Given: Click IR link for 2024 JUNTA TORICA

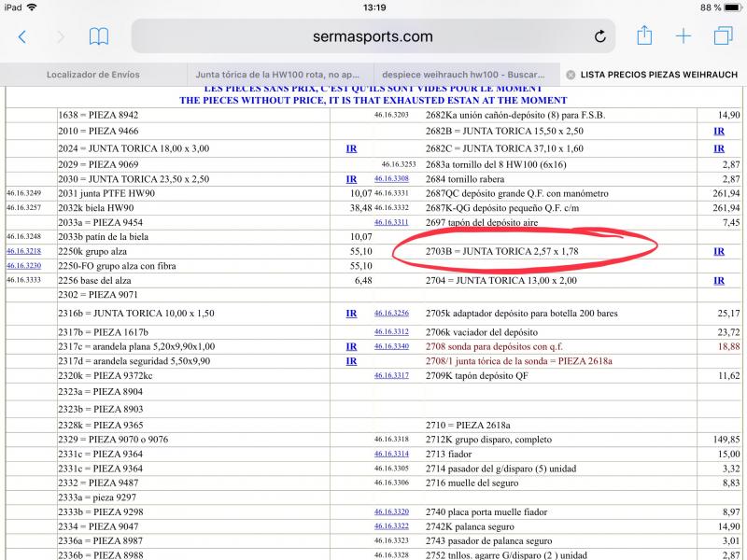Looking at the screenshot, I should [x=351, y=147].
